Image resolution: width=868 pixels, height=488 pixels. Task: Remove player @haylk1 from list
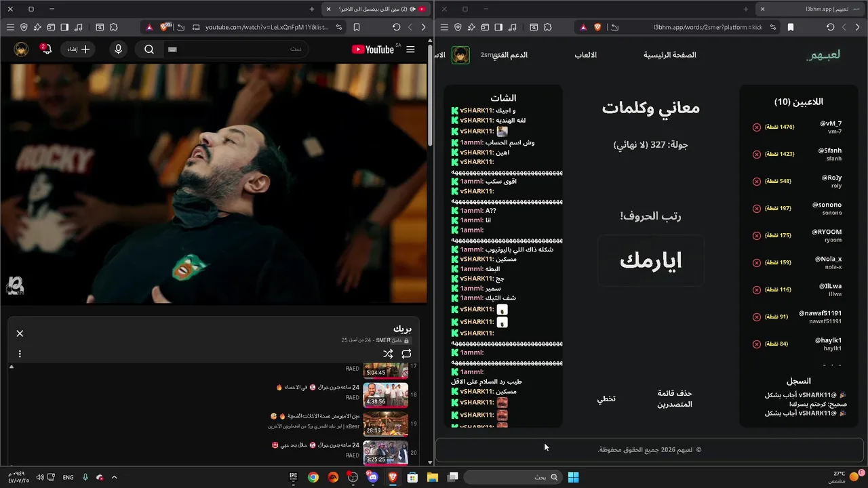pyautogui.click(x=757, y=344)
